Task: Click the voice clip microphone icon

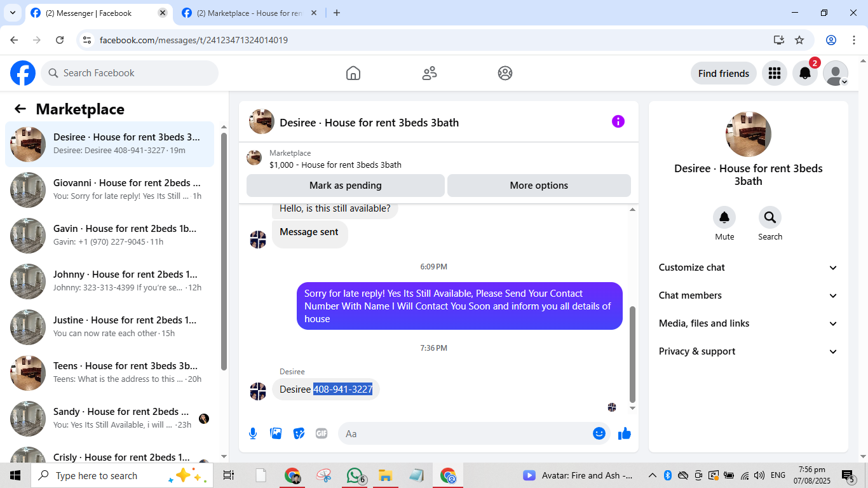Action: coord(253,433)
